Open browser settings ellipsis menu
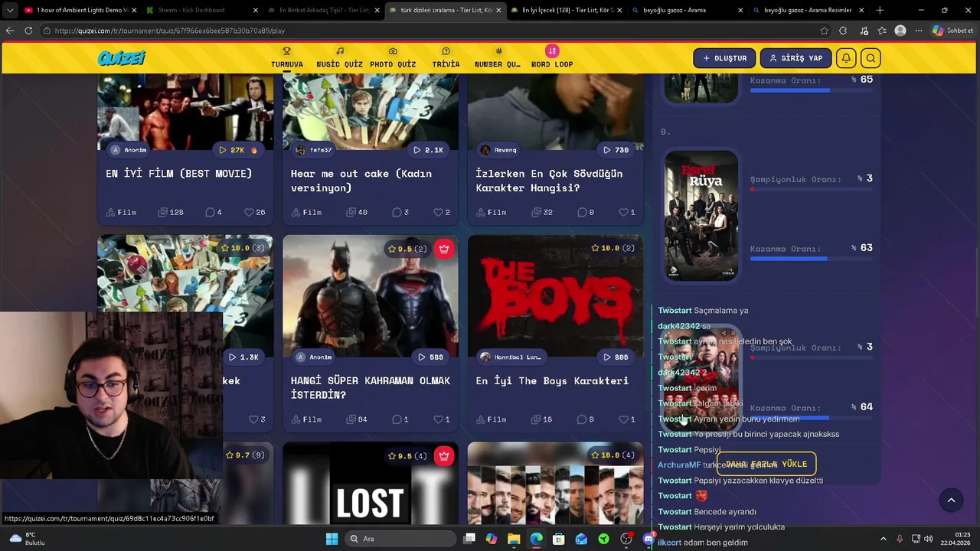The height and width of the screenshot is (551, 980). pyautogui.click(x=919, y=31)
